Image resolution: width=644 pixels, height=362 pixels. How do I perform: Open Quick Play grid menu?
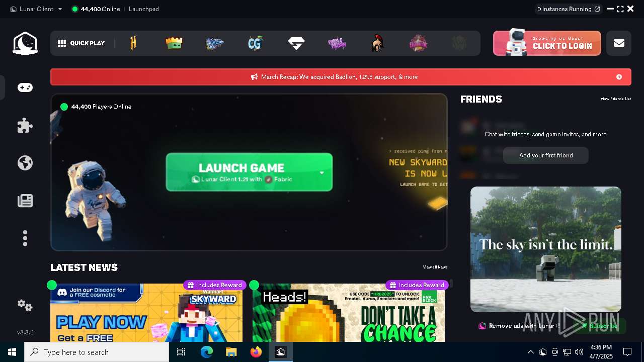82,43
